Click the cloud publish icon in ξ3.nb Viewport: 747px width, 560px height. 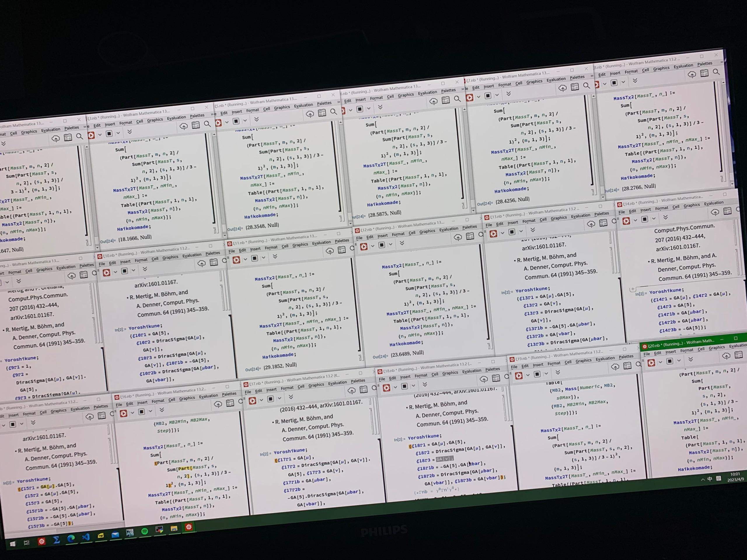pyautogui.click(x=183, y=126)
